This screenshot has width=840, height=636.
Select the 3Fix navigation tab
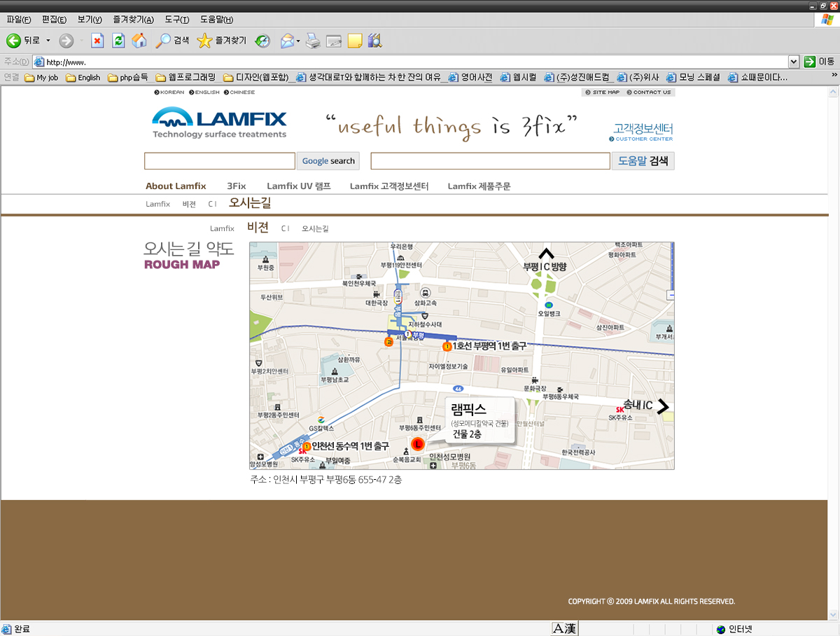point(237,186)
